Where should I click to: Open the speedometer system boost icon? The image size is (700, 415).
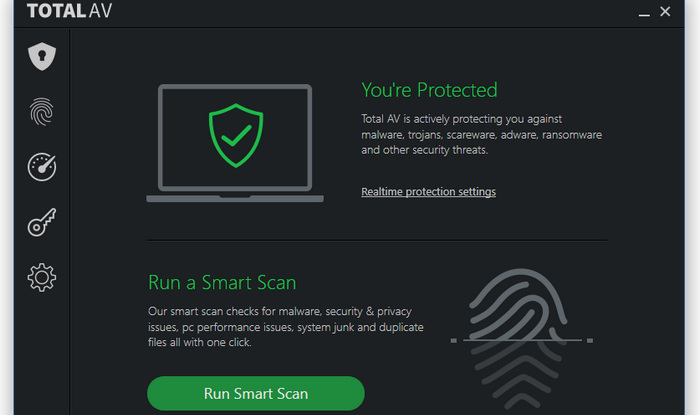42,167
